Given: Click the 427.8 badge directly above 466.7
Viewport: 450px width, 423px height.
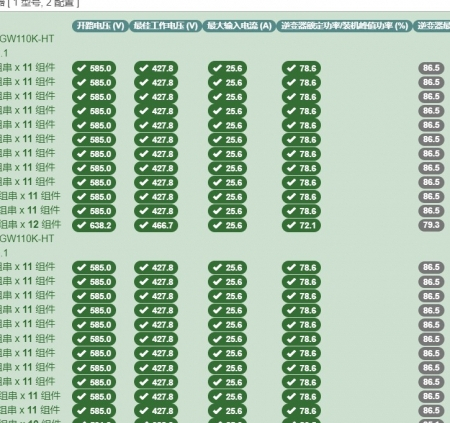Looking at the screenshot, I should (156, 211).
